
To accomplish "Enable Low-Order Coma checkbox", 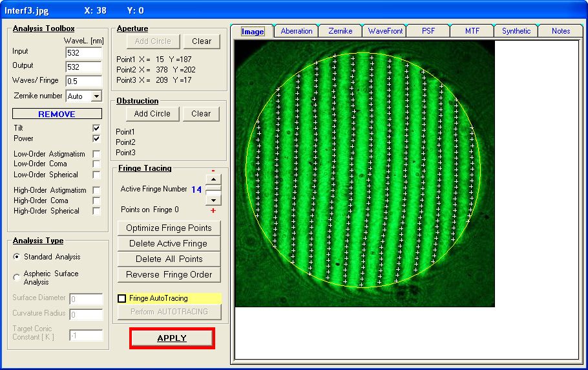I will (x=96, y=164).
